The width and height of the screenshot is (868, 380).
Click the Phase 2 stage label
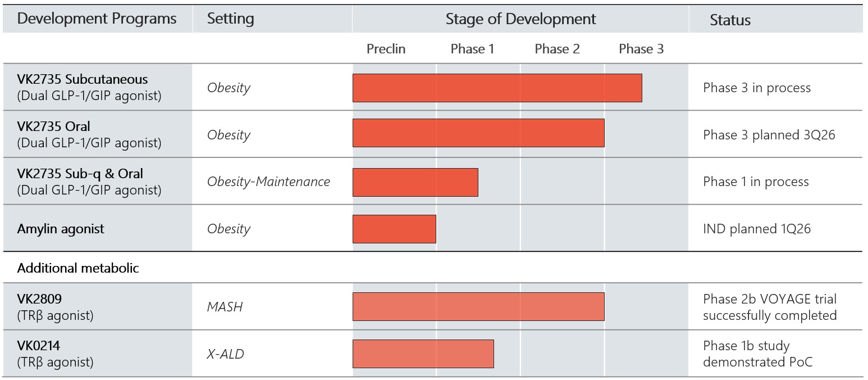click(557, 49)
